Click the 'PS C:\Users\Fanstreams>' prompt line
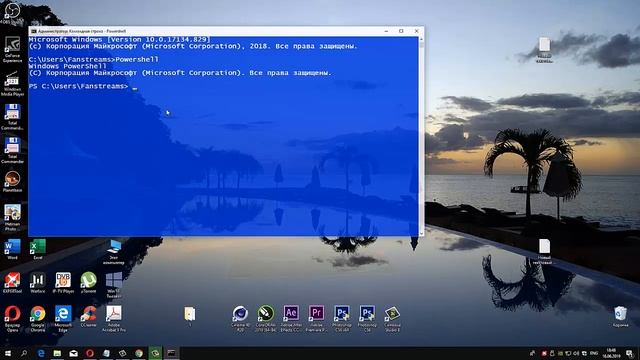The width and height of the screenshot is (640, 360). click(78, 86)
